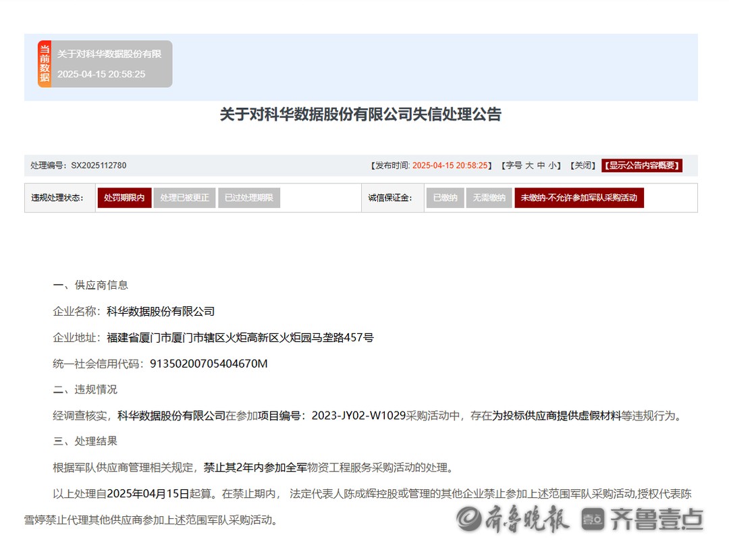Click the announcement title heading
729x560 pixels.
360,115
